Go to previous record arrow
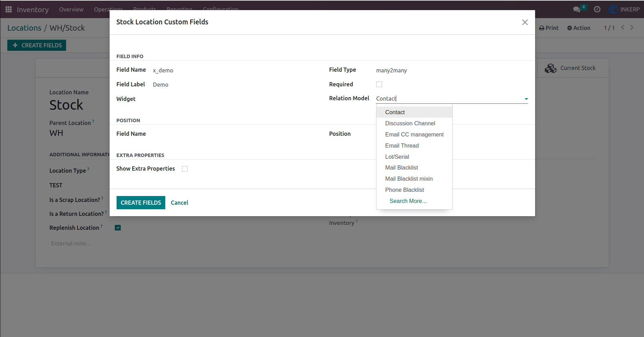Image resolution: width=644 pixels, height=337 pixels. [x=623, y=28]
